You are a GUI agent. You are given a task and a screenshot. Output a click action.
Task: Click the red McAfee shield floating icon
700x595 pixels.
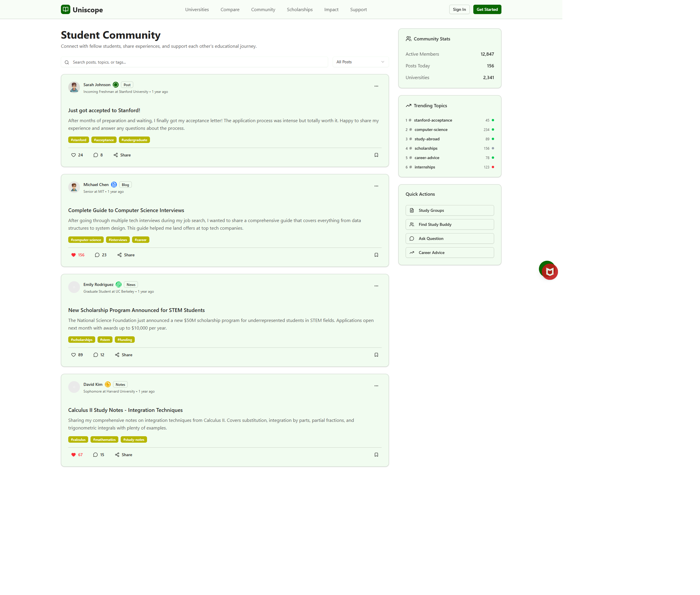550,272
